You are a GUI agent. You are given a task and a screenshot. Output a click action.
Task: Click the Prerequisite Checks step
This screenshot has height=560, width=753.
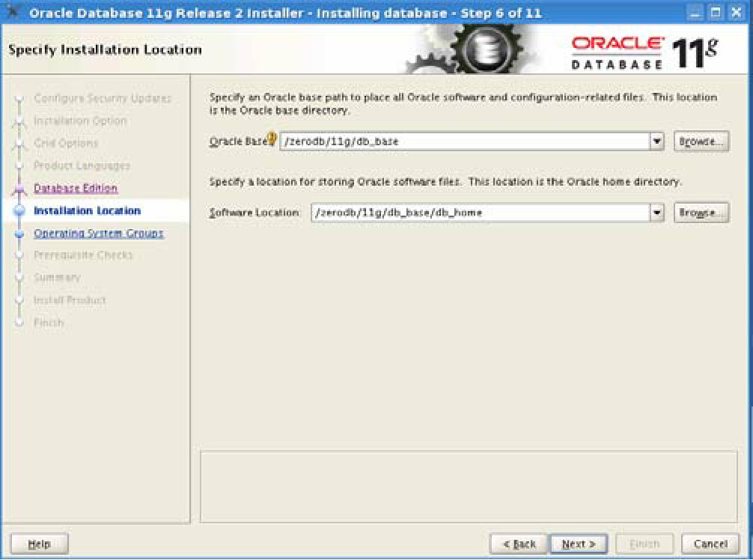[83, 255]
